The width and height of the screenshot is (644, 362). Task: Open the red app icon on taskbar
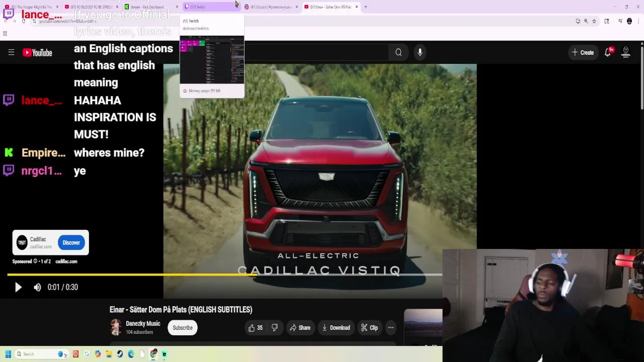tap(75, 354)
